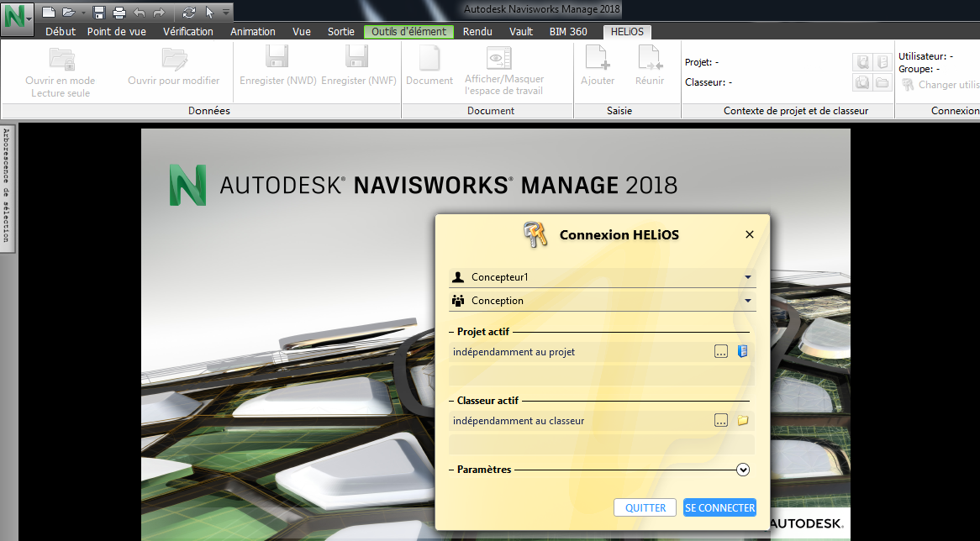Browse active project with ellipsis button
The height and width of the screenshot is (541, 980).
pyautogui.click(x=721, y=352)
